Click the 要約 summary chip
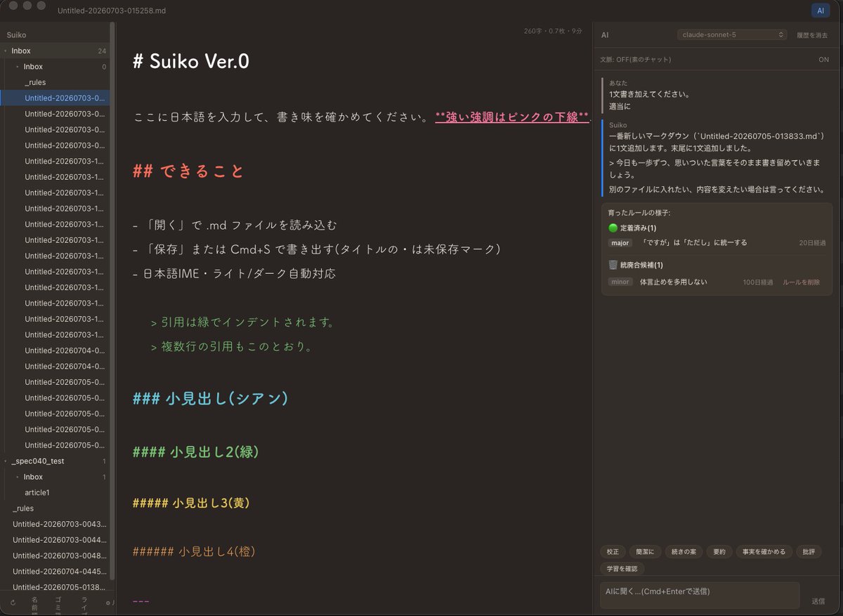The height and width of the screenshot is (616, 843). [x=719, y=552]
